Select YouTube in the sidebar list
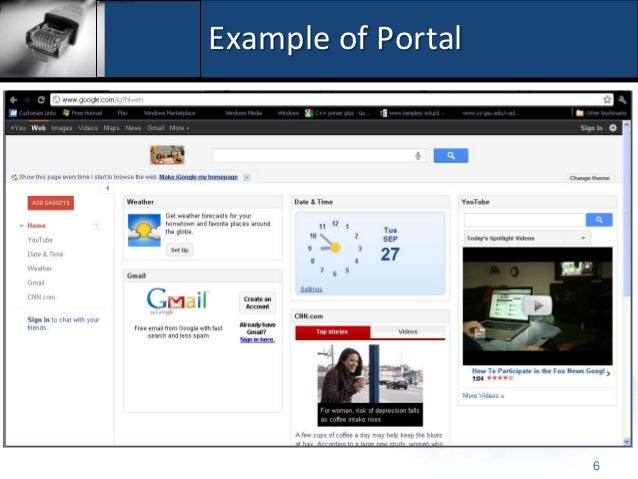Image resolution: width=638 pixels, height=479 pixels. (x=40, y=240)
